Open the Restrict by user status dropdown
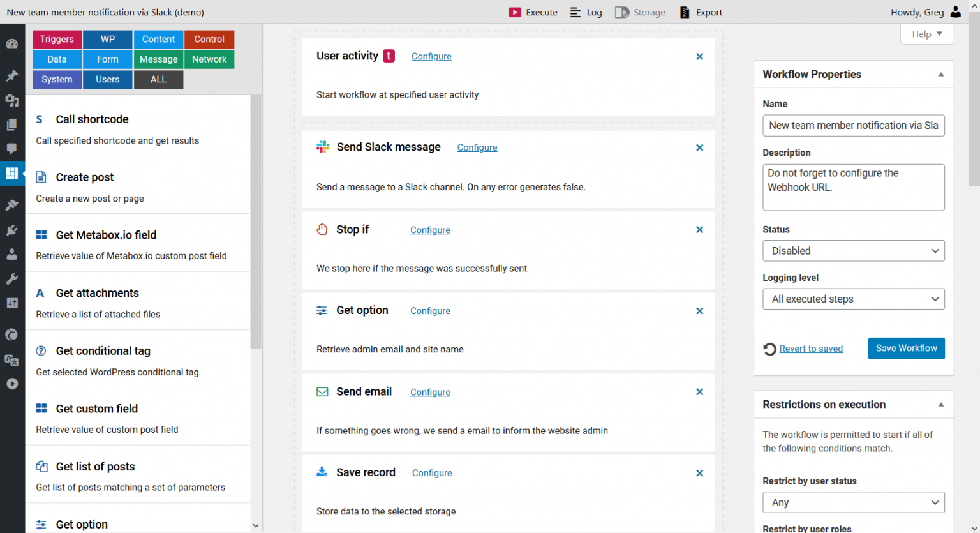Image resolution: width=980 pixels, height=533 pixels. coord(853,502)
